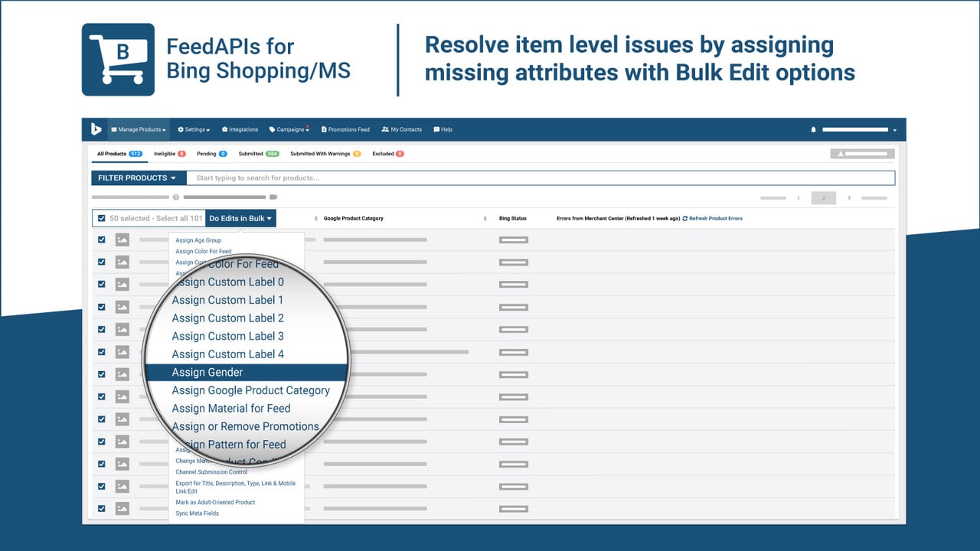980x551 pixels.
Task: Select the highlighted Assign Gender option
Action: tap(247, 373)
